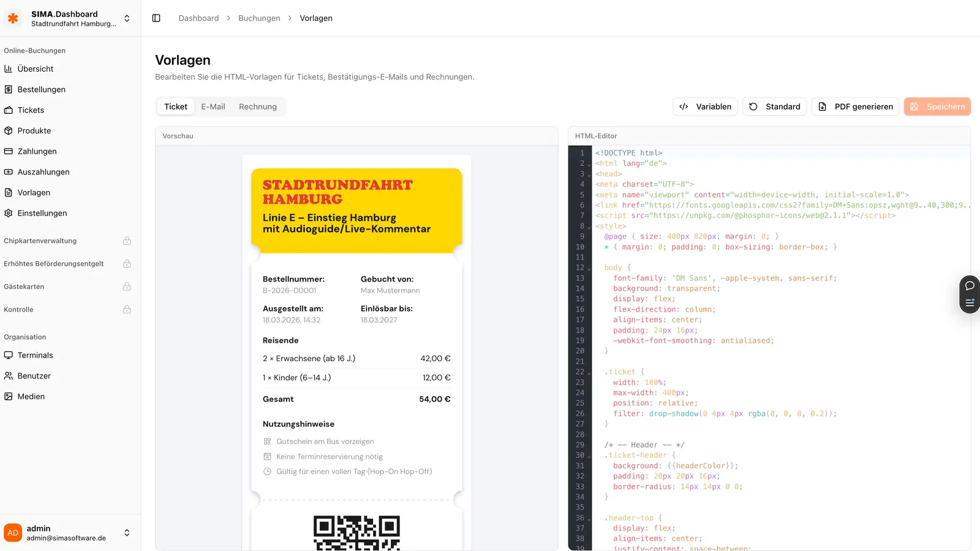Click the Gästekarten section label

[24, 287]
